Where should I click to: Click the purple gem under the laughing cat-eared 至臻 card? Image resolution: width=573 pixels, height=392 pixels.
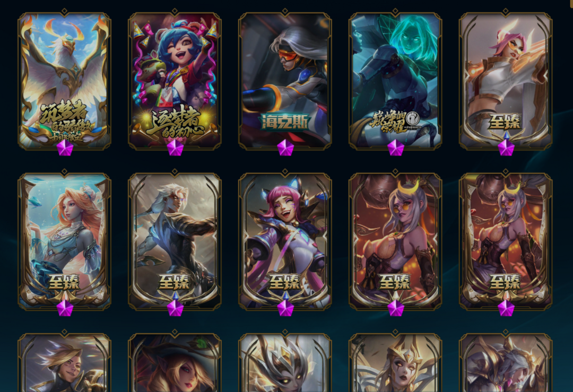pyautogui.click(x=285, y=309)
